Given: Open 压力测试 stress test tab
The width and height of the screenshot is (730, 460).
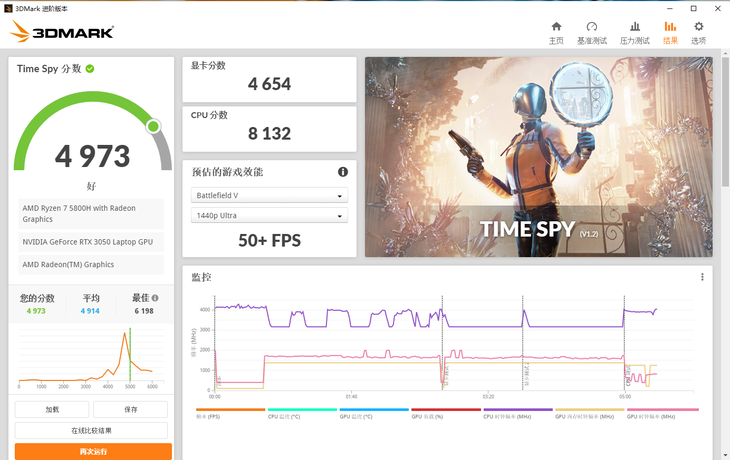Looking at the screenshot, I should coord(635,33).
